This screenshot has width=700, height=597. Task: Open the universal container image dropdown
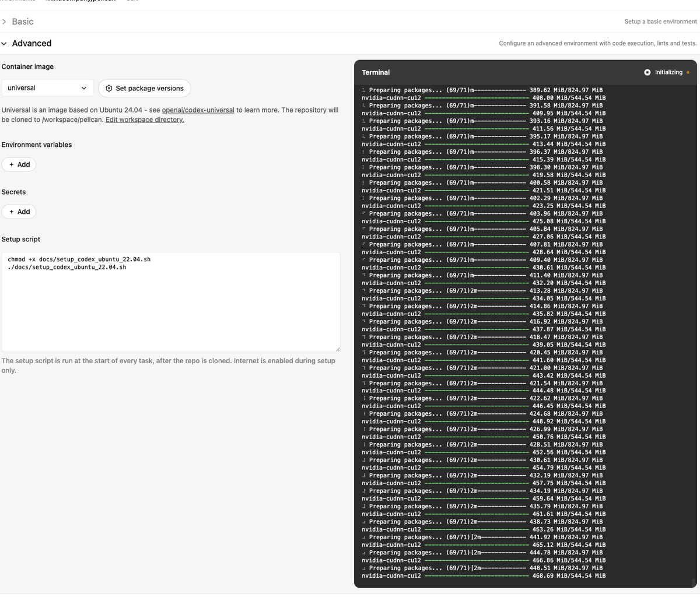(47, 88)
